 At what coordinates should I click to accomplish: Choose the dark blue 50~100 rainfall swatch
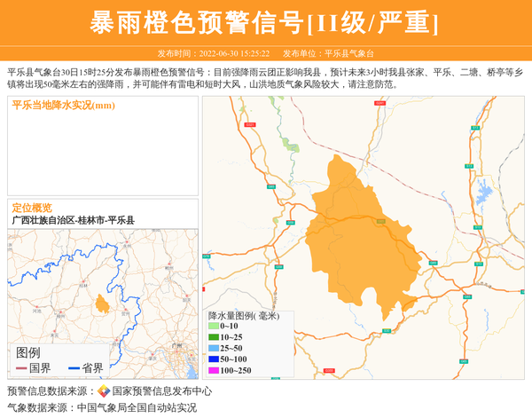[x=213, y=359]
